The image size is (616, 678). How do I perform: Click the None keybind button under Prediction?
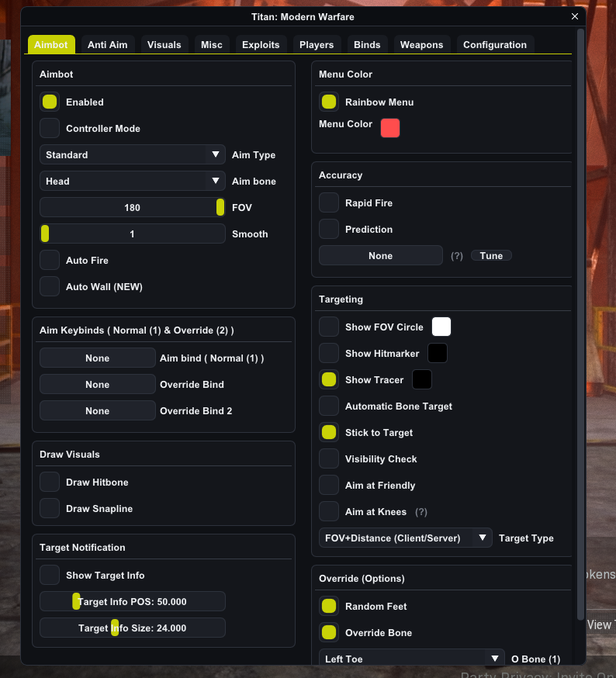pyautogui.click(x=381, y=255)
